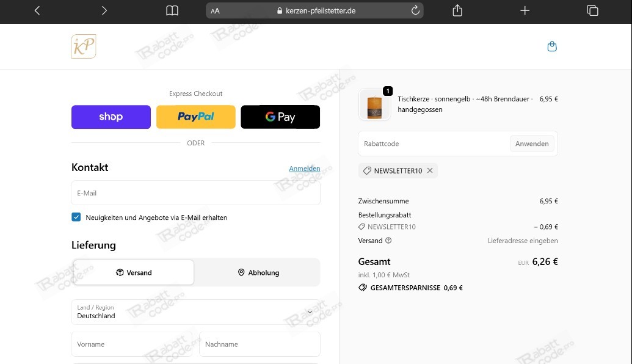
Task: Open the AA reader text size menu
Action: coord(215,11)
